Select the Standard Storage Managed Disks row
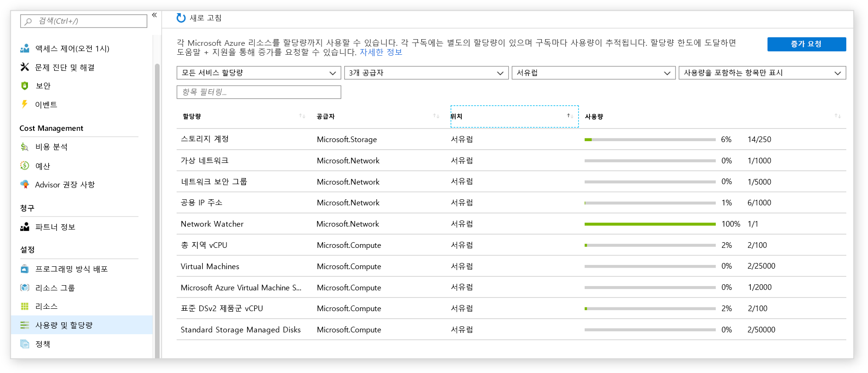 pyautogui.click(x=241, y=330)
